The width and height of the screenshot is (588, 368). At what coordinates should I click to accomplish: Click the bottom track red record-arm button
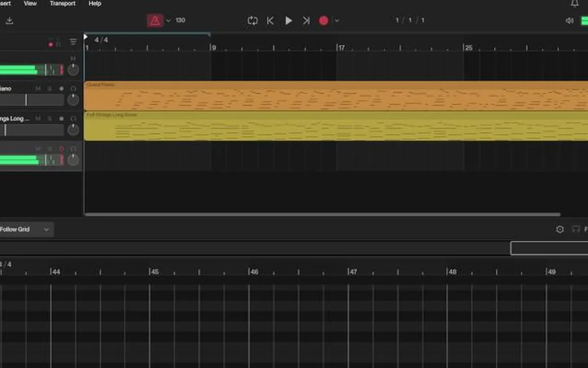pos(61,149)
